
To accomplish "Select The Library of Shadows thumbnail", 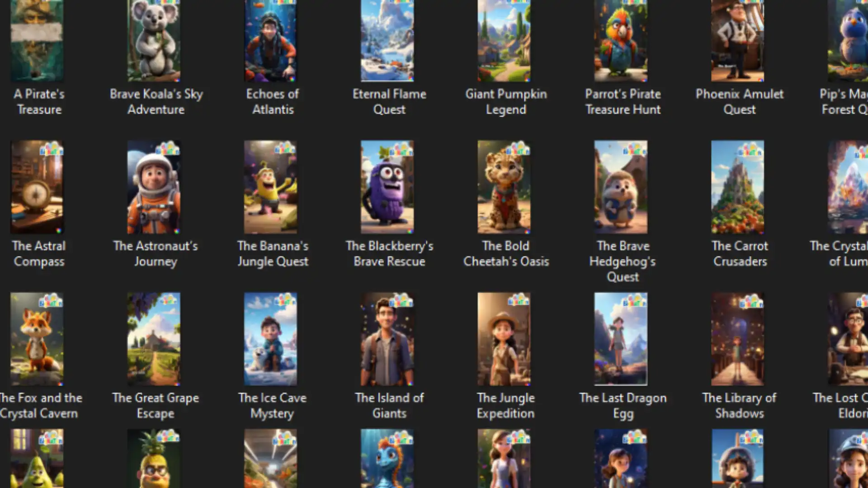I will tap(737, 339).
